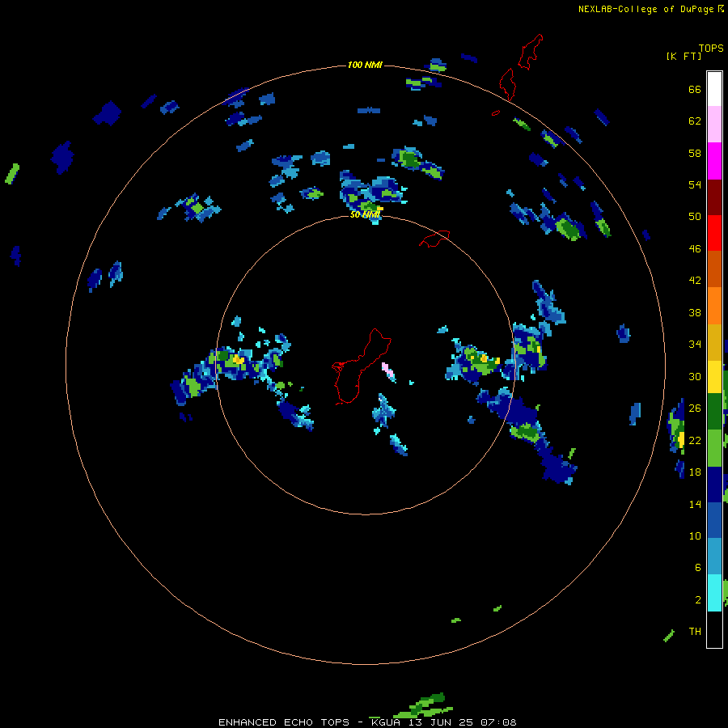Select the dark red swatch at 54
This screenshot has height=728, width=728.
click(714, 197)
